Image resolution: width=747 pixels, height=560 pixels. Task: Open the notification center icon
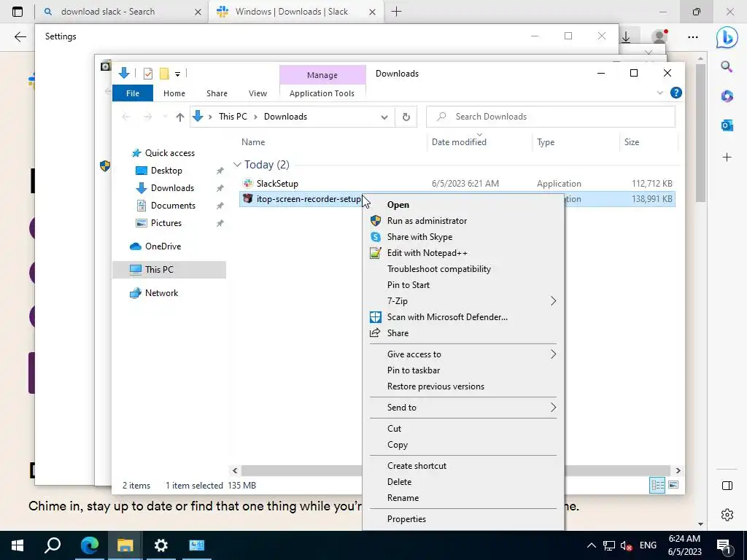coord(724,546)
